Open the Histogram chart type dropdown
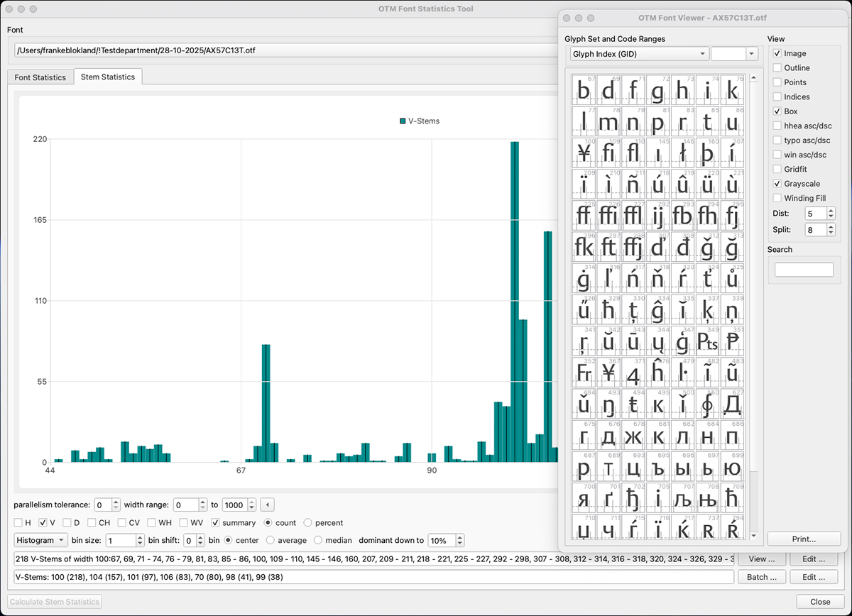The width and height of the screenshot is (852, 616). (40, 540)
